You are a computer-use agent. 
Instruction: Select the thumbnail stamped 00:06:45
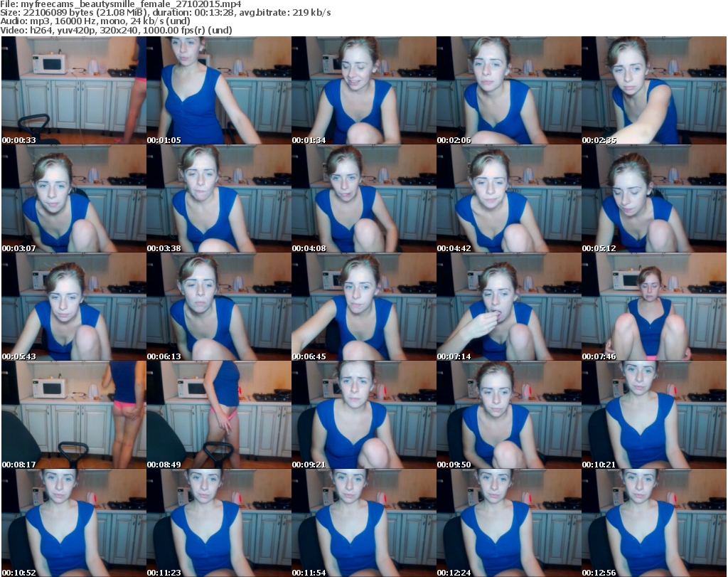coord(364,307)
